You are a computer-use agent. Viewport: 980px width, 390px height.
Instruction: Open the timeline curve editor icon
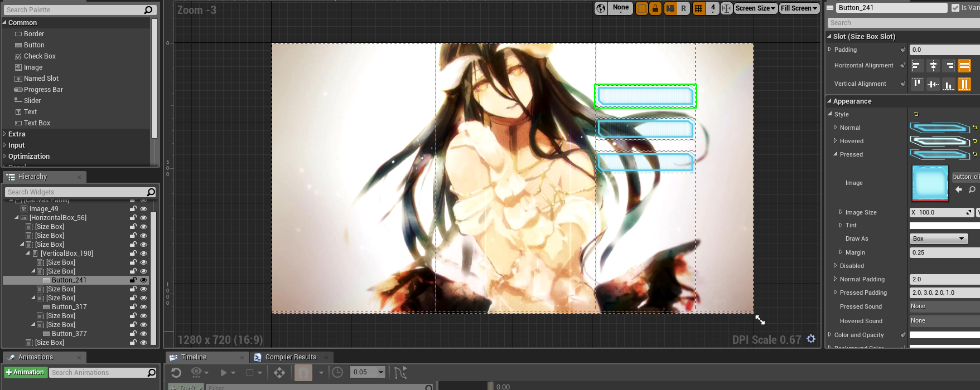click(400, 372)
